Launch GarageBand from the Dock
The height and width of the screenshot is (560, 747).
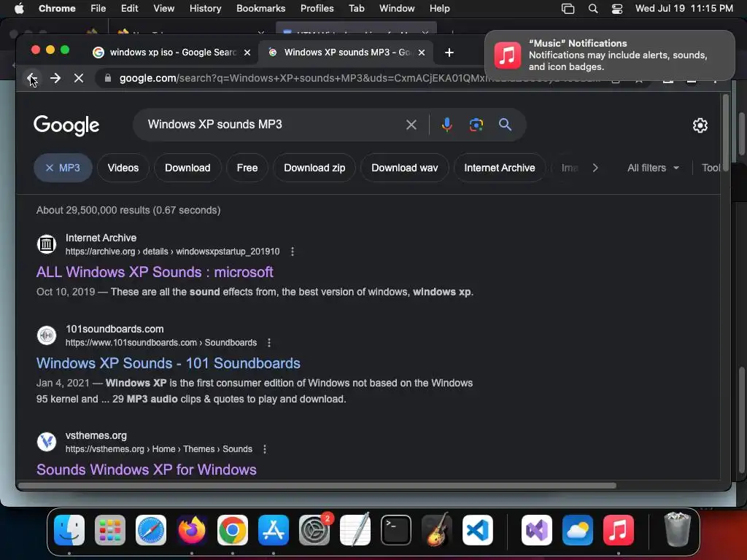point(437,530)
